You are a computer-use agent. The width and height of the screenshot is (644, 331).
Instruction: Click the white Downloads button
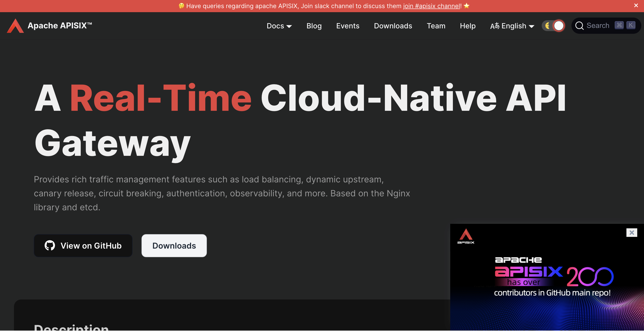(x=174, y=246)
